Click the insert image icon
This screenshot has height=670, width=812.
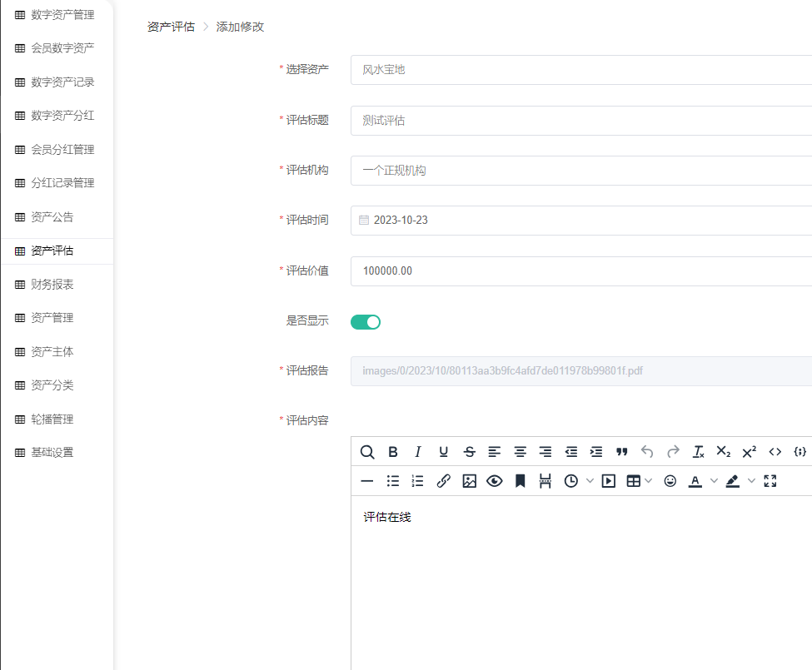coord(469,481)
